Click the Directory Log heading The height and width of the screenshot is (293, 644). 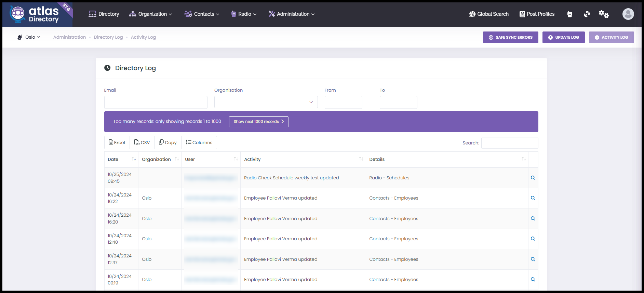click(x=135, y=68)
